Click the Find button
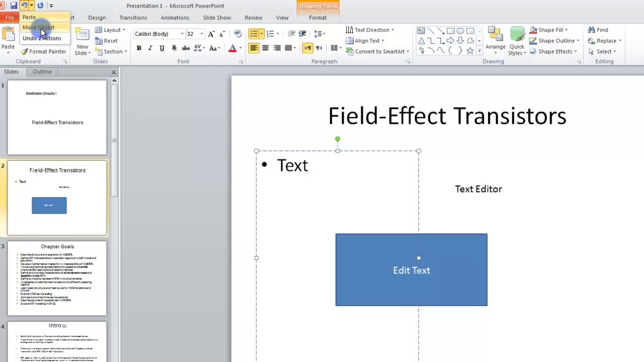The image size is (644, 362). coord(598,30)
